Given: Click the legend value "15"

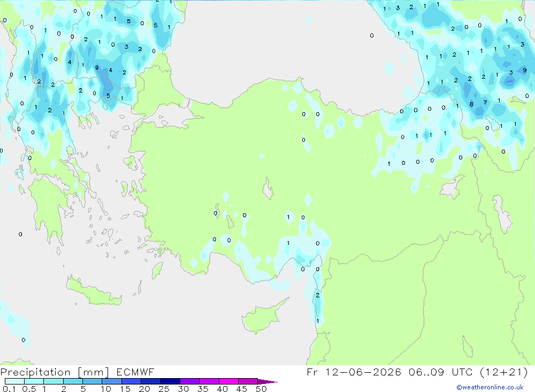Looking at the screenshot, I should click(x=125, y=389).
